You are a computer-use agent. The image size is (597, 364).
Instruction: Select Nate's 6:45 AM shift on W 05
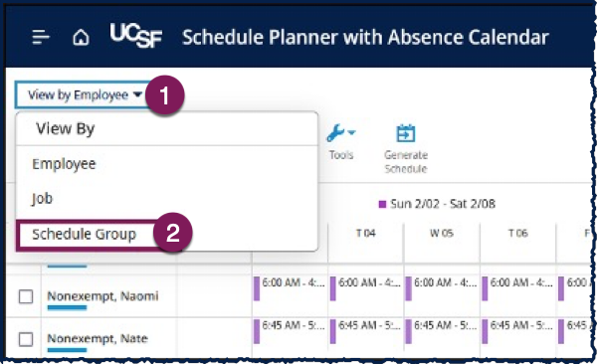[x=442, y=331]
